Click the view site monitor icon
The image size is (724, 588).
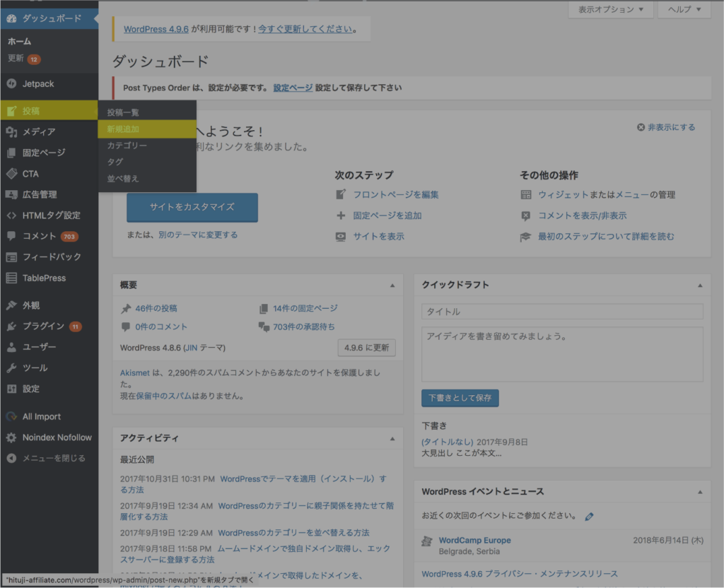click(341, 236)
